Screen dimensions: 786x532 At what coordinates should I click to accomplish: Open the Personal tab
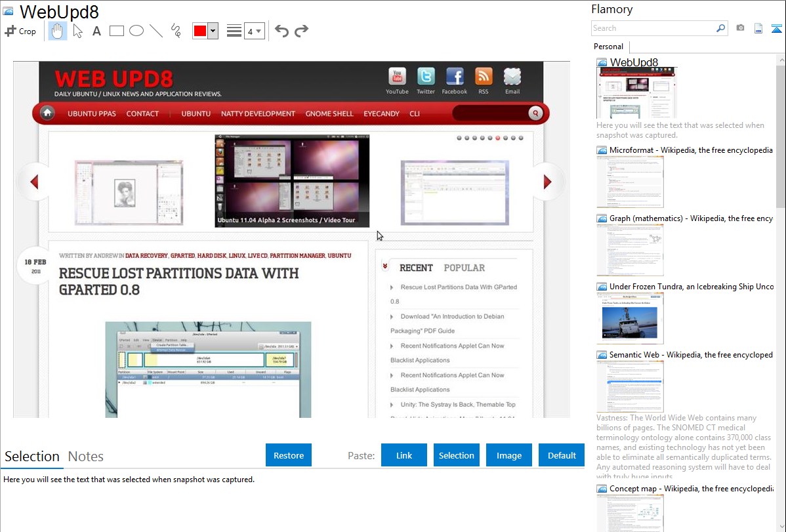(609, 47)
